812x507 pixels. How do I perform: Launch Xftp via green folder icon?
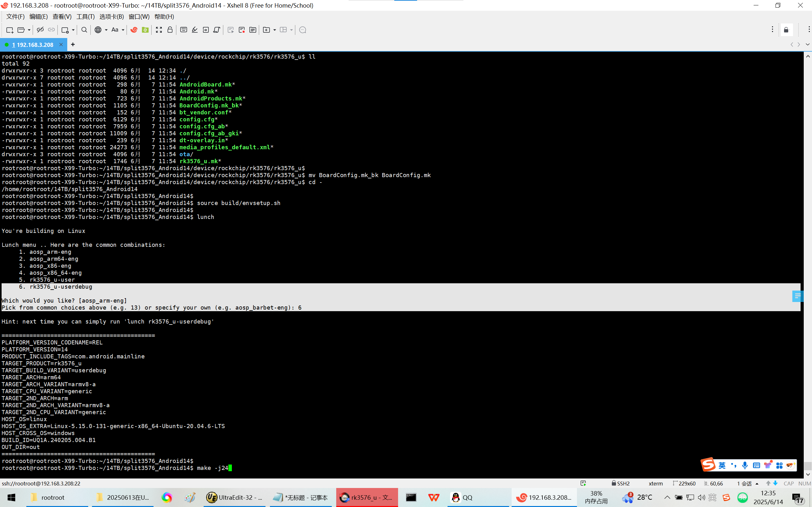[145, 30]
